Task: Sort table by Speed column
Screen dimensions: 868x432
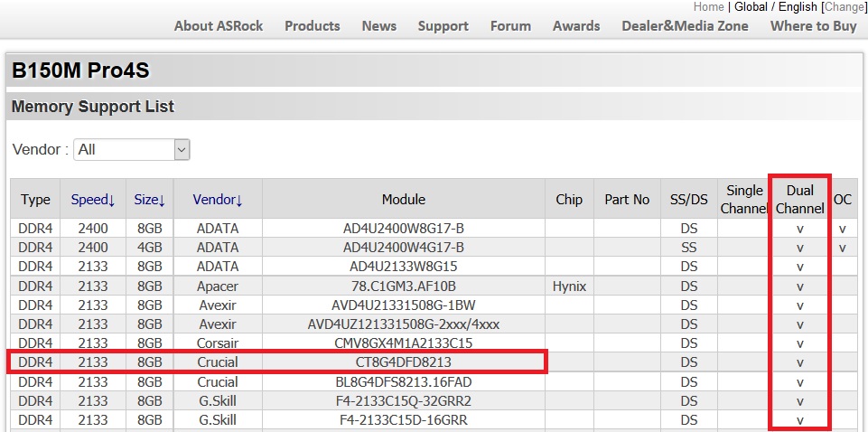Action: [x=93, y=200]
